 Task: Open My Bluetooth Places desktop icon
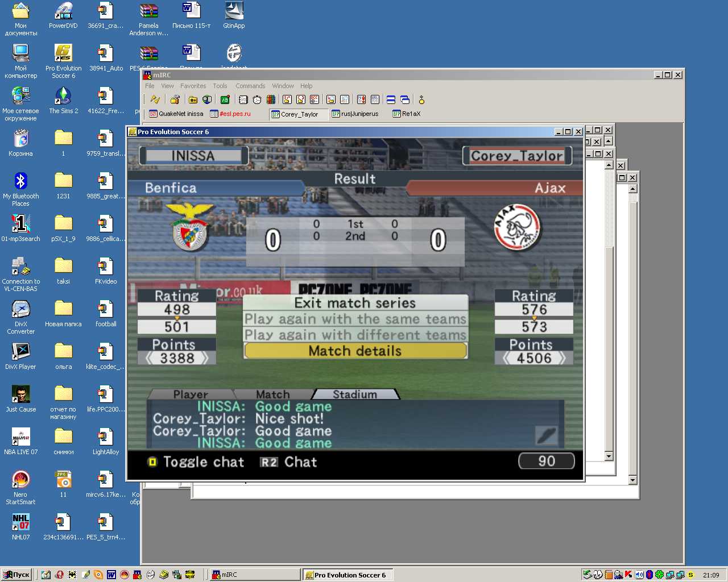(x=20, y=189)
